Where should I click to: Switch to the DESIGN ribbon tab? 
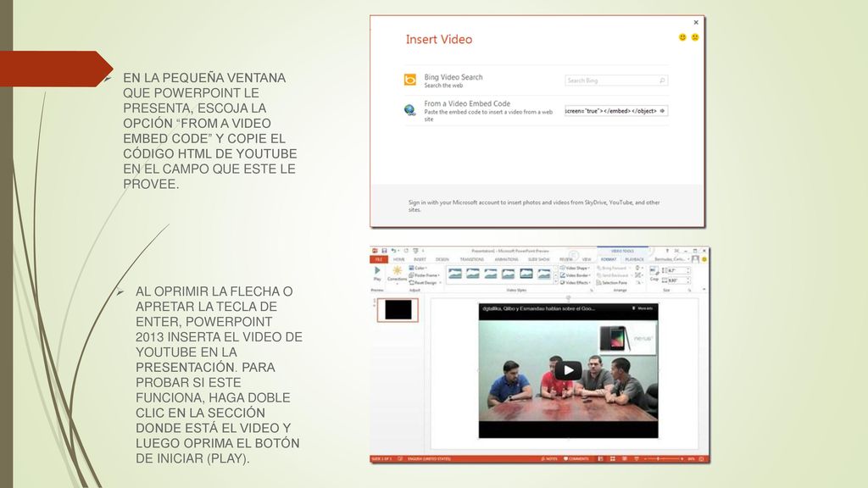[x=442, y=259]
